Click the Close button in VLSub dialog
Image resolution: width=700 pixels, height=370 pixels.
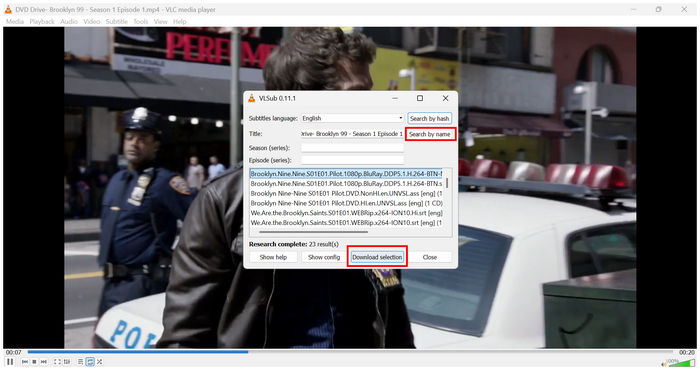429,257
